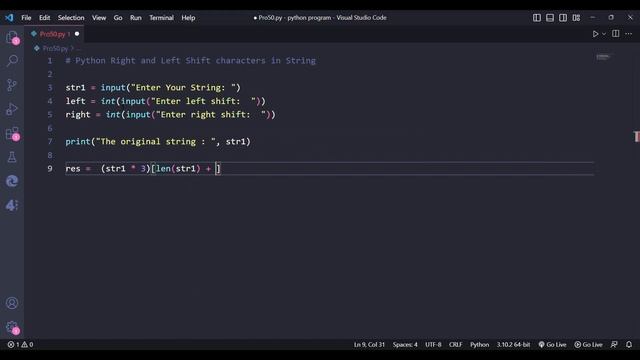Open editor More Actions ellipsis
Image resolution: width=640 pixels, height=360 pixels.
pos(629,34)
